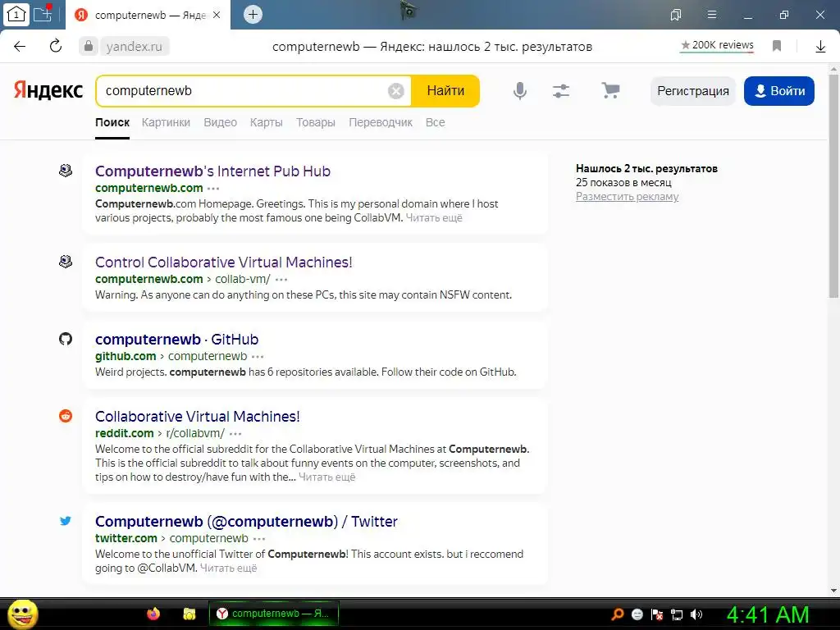
Task: Click the volume speaker tray icon
Action: (696, 614)
